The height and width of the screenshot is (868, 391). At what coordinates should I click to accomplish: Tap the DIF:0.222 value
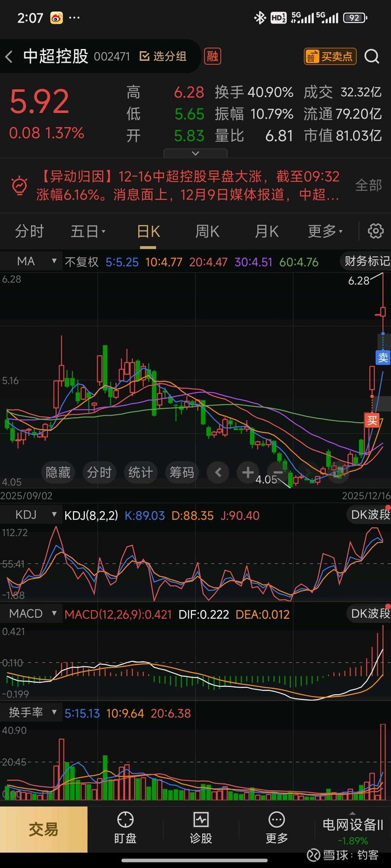pyautogui.click(x=204, y=614)
